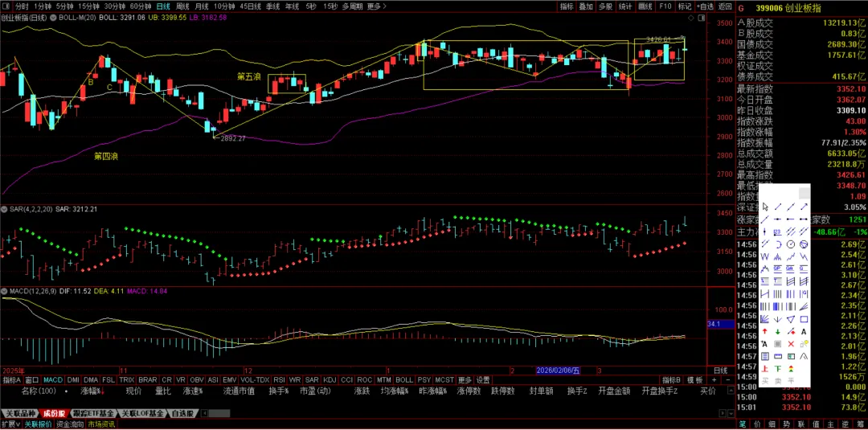Switch chart to 分时 view
Viewport: 868px width, 430px height.
[x=21, y=6]
